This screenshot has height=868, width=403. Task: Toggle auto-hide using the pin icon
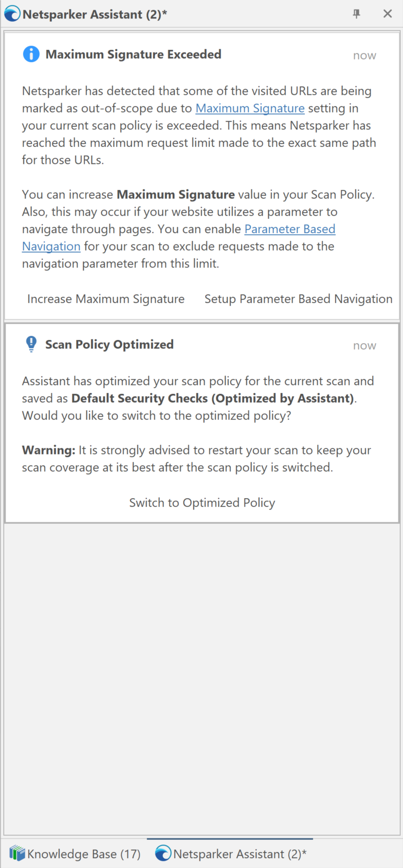(x=356, y=14)
